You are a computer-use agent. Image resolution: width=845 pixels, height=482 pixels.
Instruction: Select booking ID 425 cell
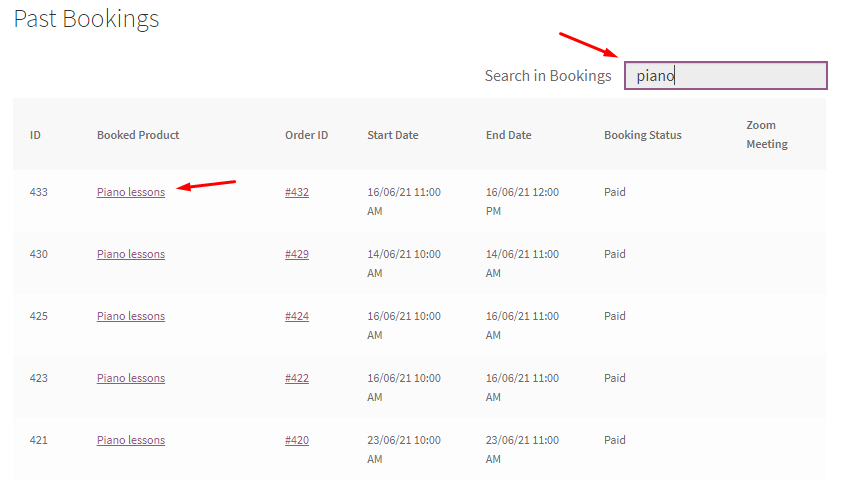[39, 316]
